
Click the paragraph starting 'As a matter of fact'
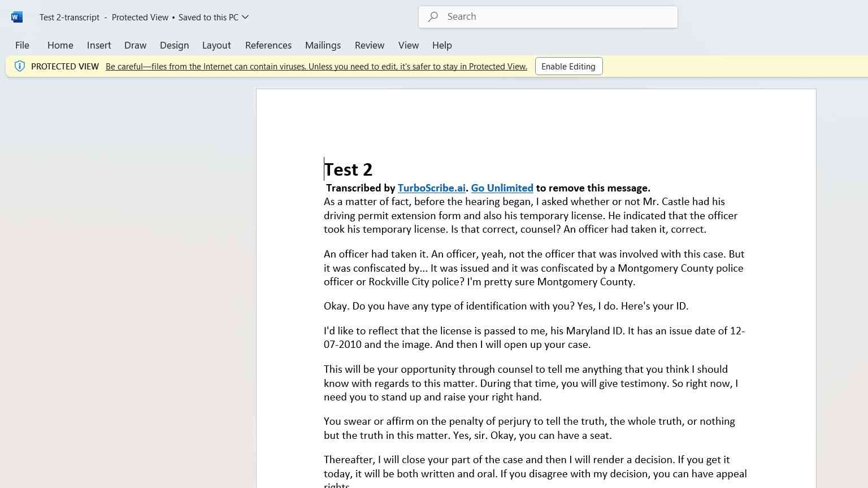(x=531, y=215)
